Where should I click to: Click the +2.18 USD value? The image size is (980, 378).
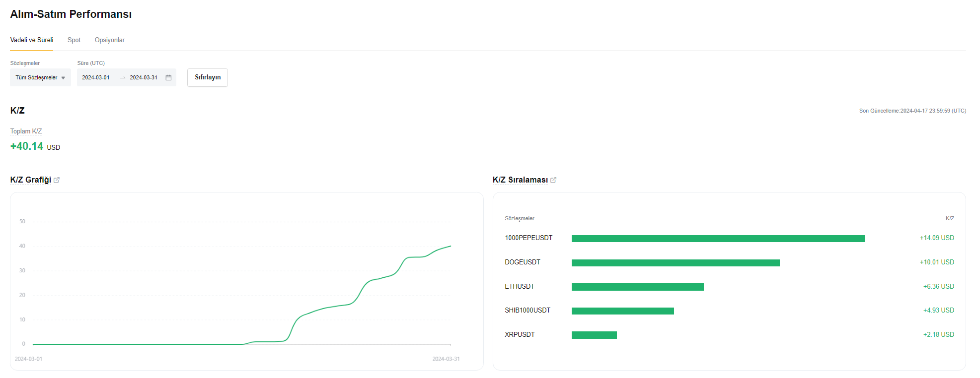tap(939, 335)
